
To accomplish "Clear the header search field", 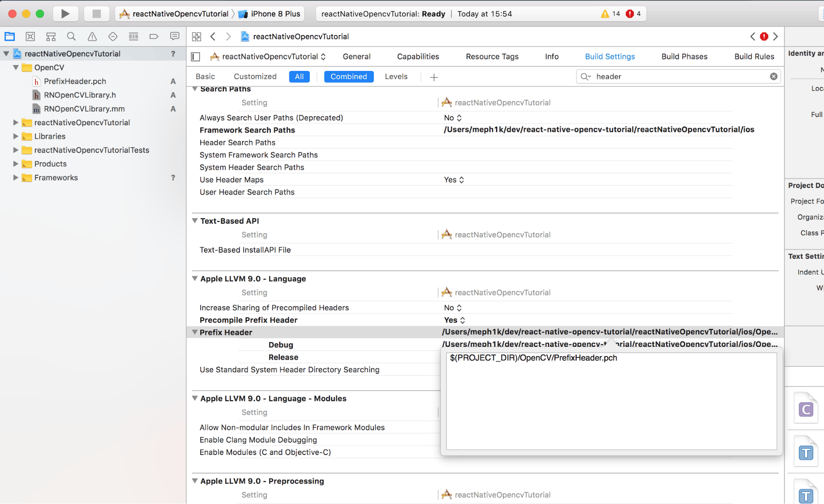I will coord(773,76).
